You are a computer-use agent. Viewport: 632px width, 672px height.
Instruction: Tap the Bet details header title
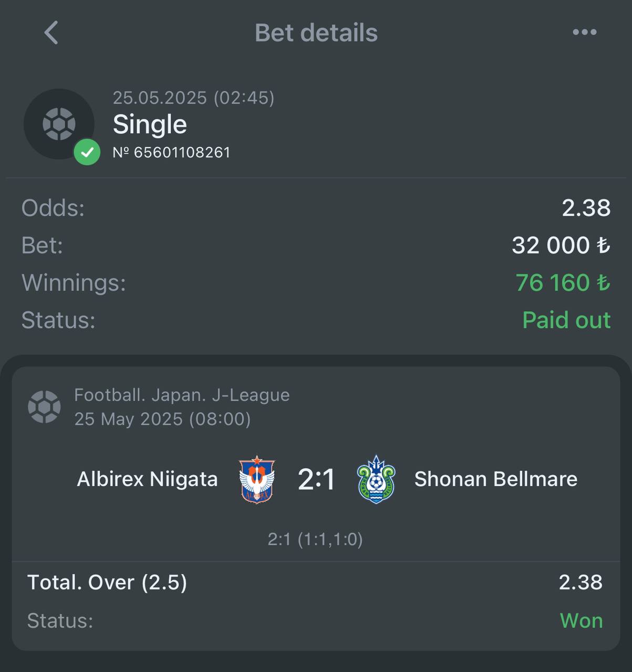click(x=316, y=33)
